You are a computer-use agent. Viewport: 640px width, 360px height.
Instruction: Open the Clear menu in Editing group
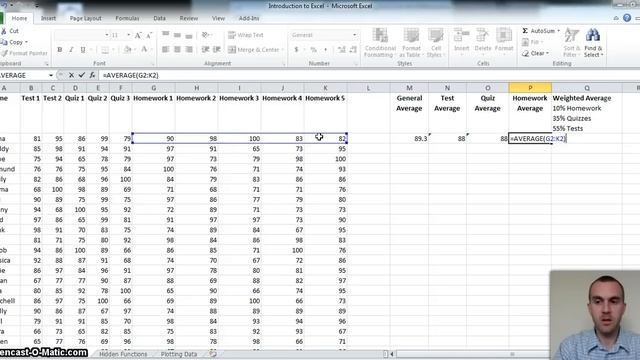click(x=536, y=53)
